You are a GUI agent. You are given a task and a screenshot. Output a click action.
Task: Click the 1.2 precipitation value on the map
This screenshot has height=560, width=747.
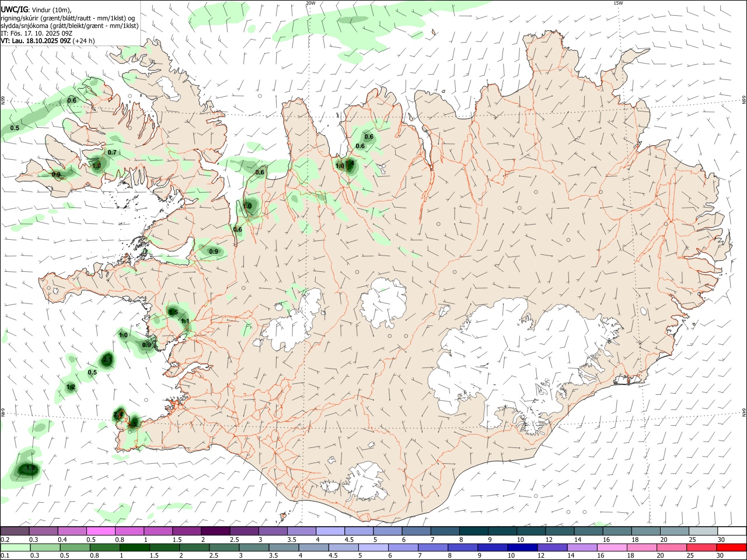(x=71, y=387)
